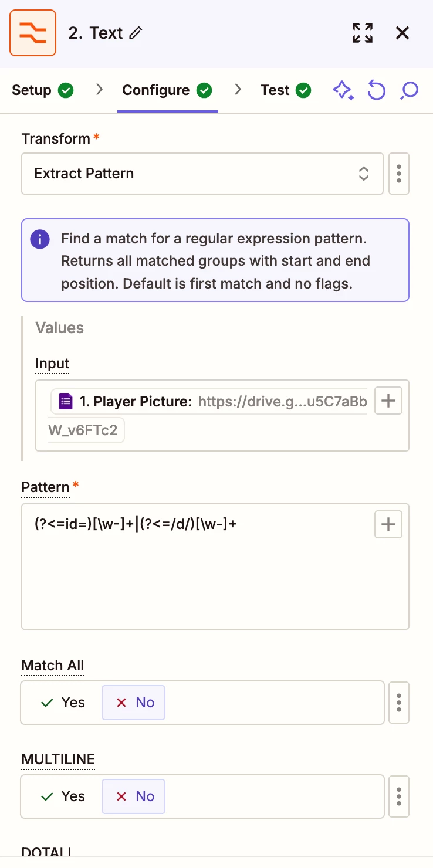Open three-dot menu for MULTILINE

(399, 796)
